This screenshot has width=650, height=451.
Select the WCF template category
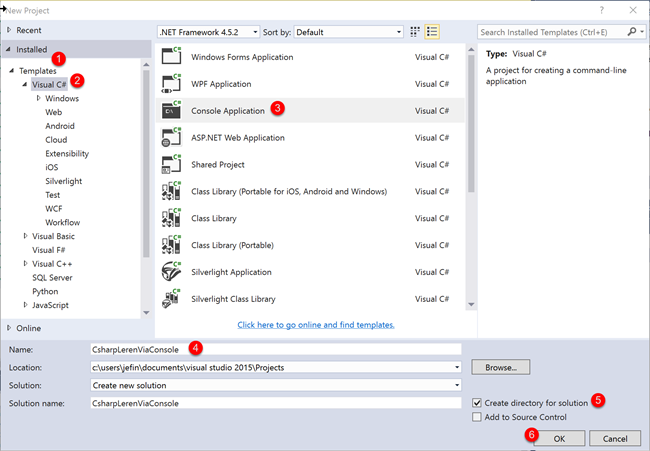pos(53,209)
